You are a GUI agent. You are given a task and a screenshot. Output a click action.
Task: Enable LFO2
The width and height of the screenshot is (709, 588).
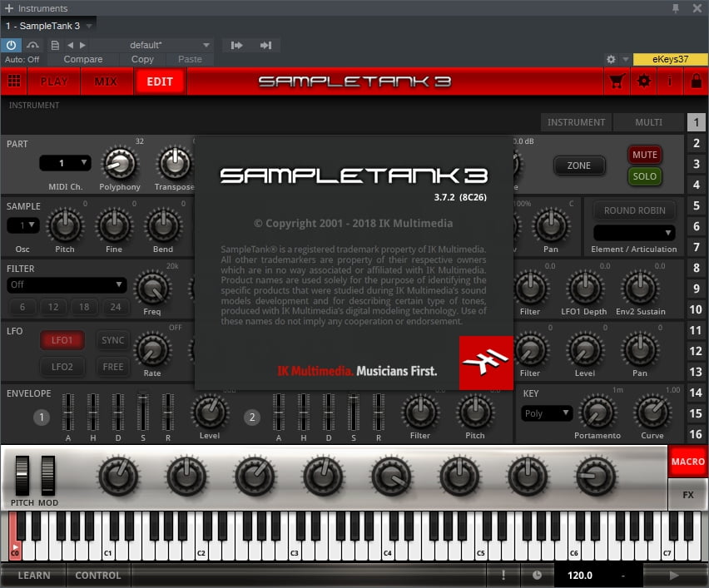click(x=62, y=367)
